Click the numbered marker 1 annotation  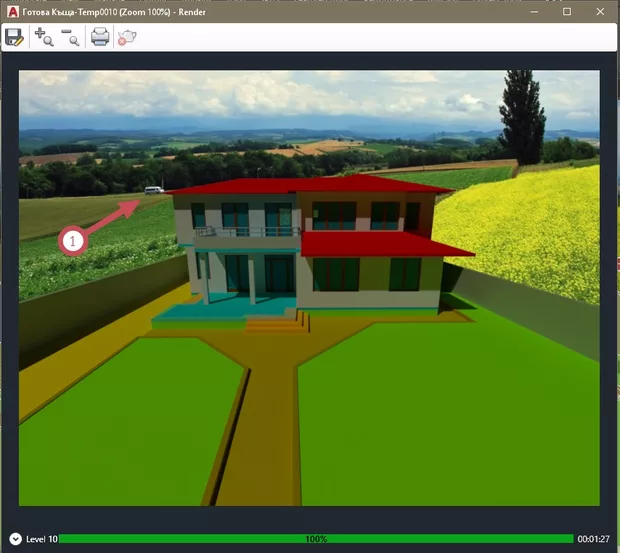[x=71, y=240]
